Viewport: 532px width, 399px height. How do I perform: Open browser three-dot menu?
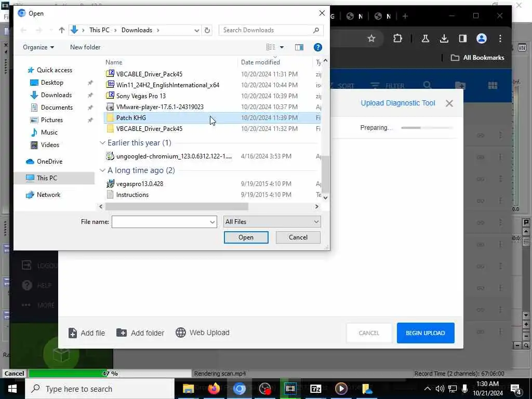pyautogui.click(x=500, y=38)
